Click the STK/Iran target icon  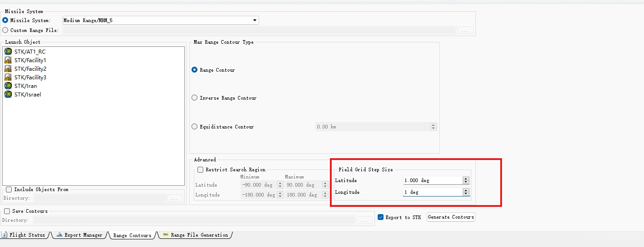click(8, 86)
